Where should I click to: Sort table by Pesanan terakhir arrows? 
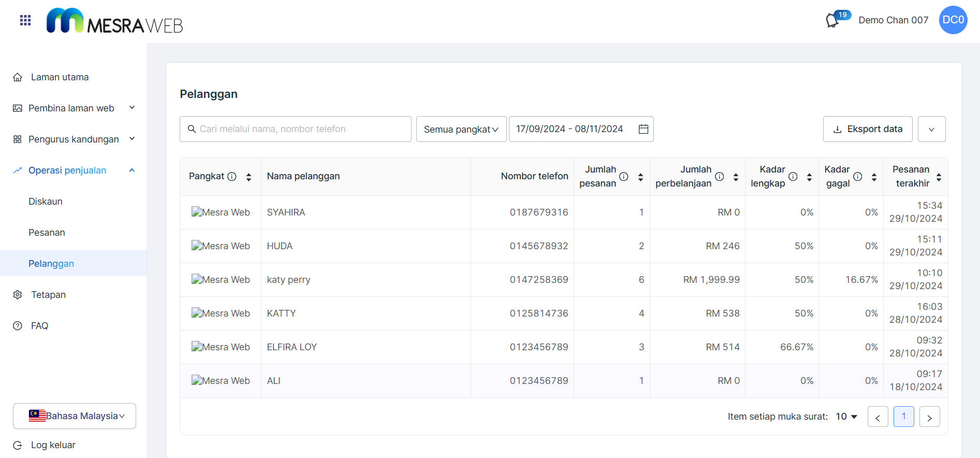[939, 177]
